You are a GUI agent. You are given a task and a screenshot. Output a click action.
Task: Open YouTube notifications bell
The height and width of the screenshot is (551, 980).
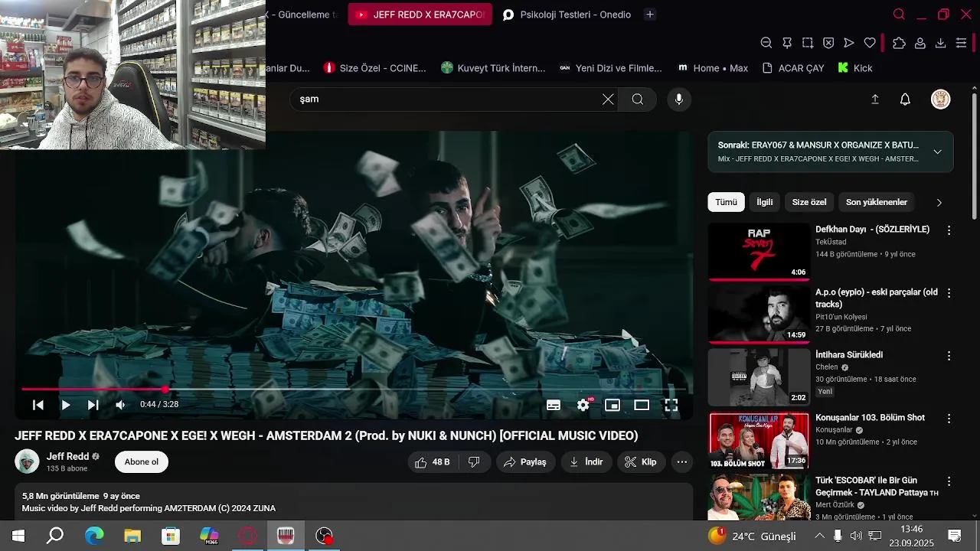click(x=905, y=99)
